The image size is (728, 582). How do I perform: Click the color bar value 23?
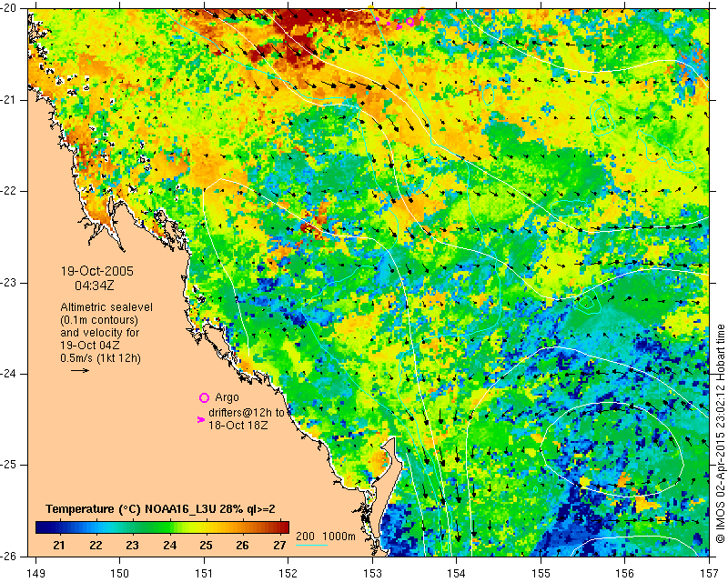(132, 545)
